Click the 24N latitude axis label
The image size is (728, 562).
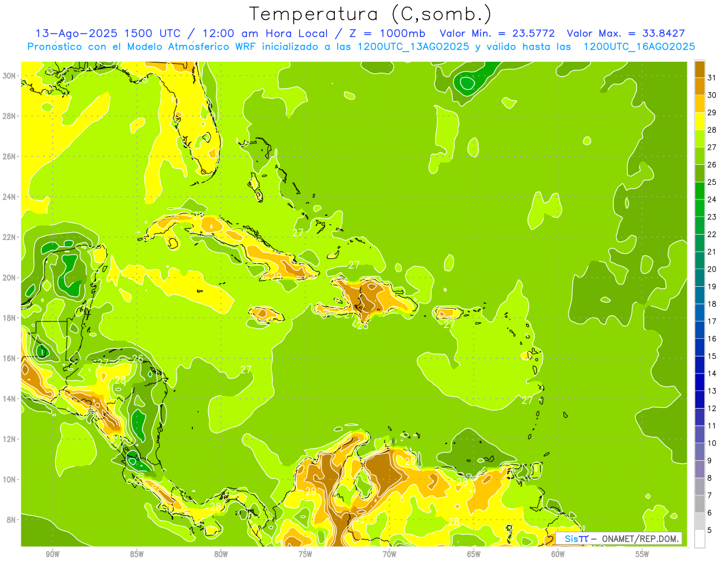coord(9,197)
